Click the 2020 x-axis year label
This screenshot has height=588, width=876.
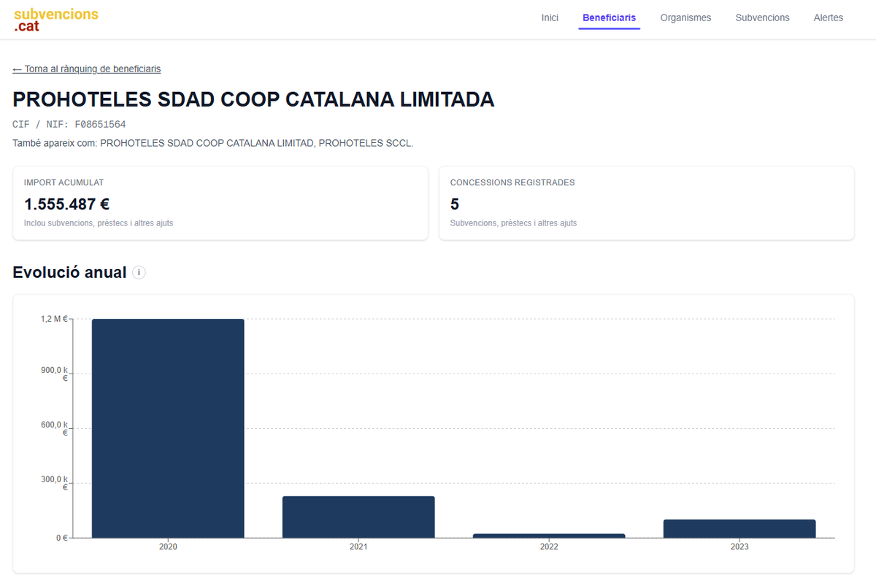click(x=168, y=546)
